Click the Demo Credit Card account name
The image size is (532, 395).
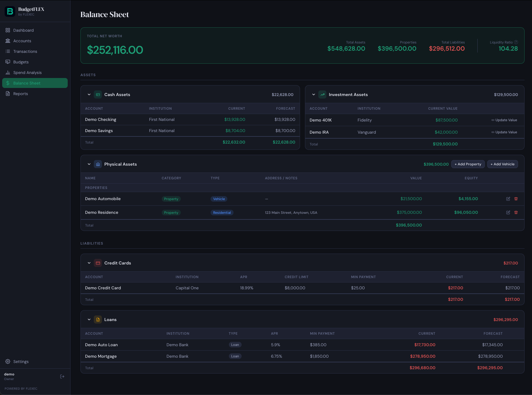click(103, 288)
